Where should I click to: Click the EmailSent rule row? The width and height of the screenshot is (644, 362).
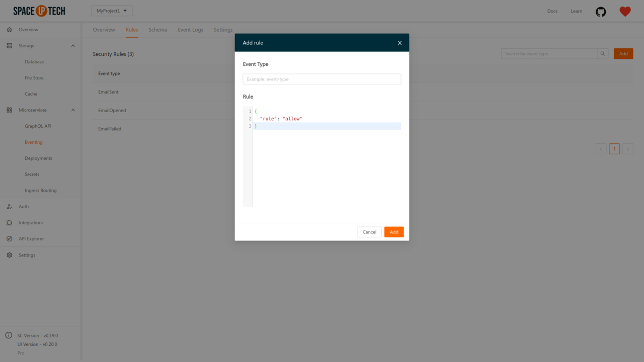pyautogui.click(x=362, y=92)
